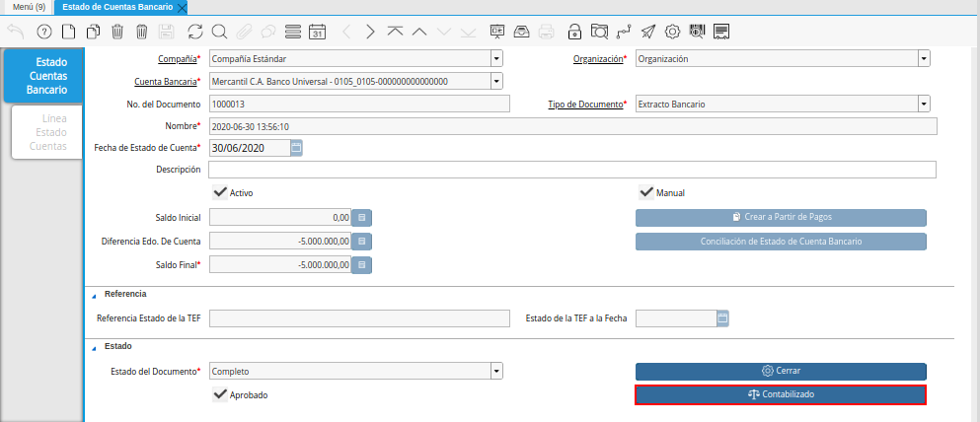The height and width of the screenshot is (422, 980).
Task: Switch to the Menú (9) tab
Action: pyautogui.click(x=29, y=7)
